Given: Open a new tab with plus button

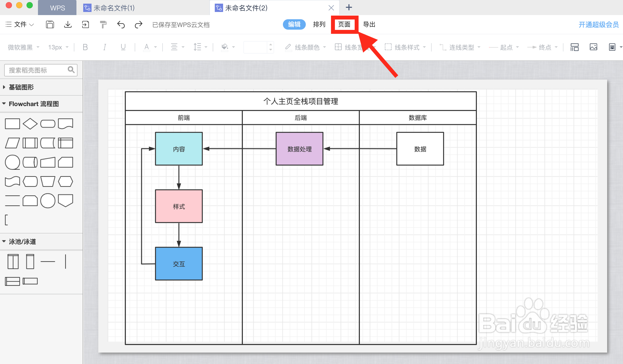Looking at the screenshot, I should (349, 8).
